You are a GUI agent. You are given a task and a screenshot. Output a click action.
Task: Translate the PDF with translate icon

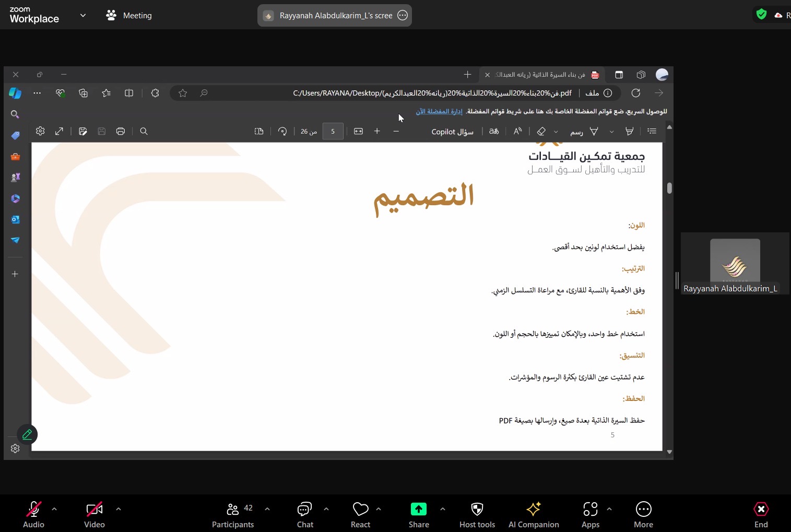pos(494,131)
